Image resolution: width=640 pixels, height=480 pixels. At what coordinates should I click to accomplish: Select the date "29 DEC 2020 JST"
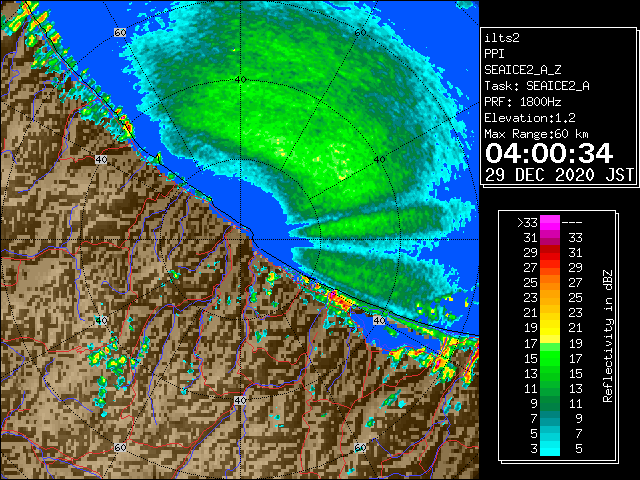pos(560,175)
